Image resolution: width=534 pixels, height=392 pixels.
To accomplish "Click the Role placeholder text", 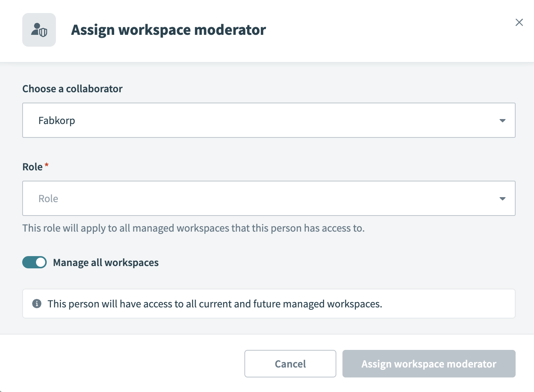I will (x=48, y=199).
